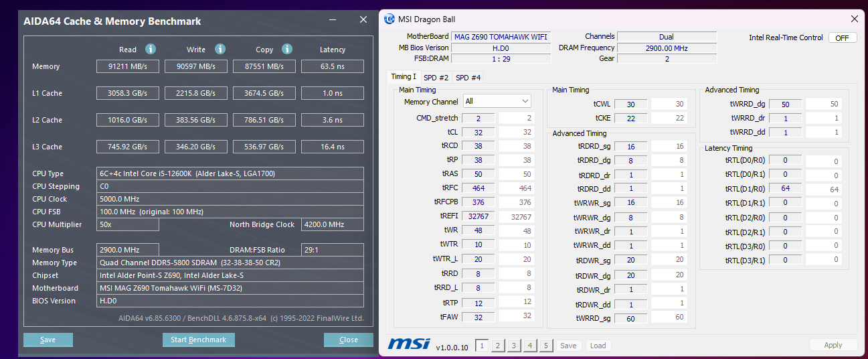Click L1 Cache Read 3058.3 GB/s value
Viewport: 868px width, 359px height.
coord(128,93)
